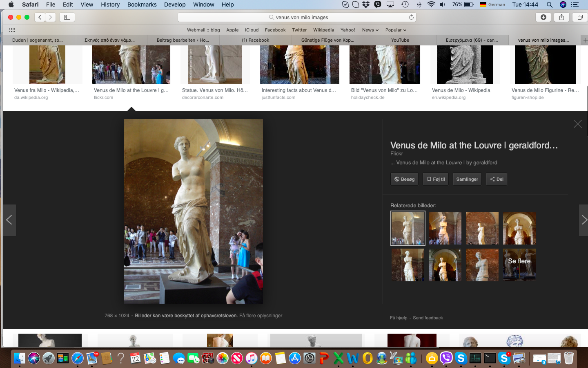The image size is (588, 368).
Task: Open the Twitter bookmark
Action: coord(299,30)
